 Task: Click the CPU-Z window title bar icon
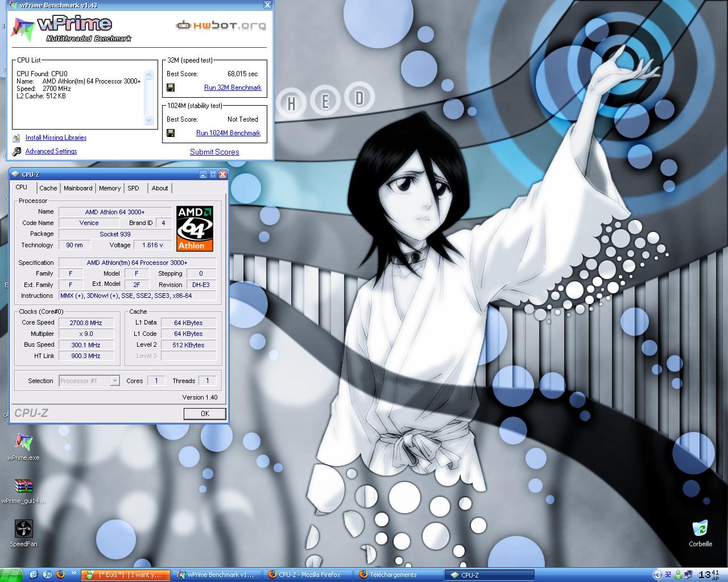(x=14, y=174)
